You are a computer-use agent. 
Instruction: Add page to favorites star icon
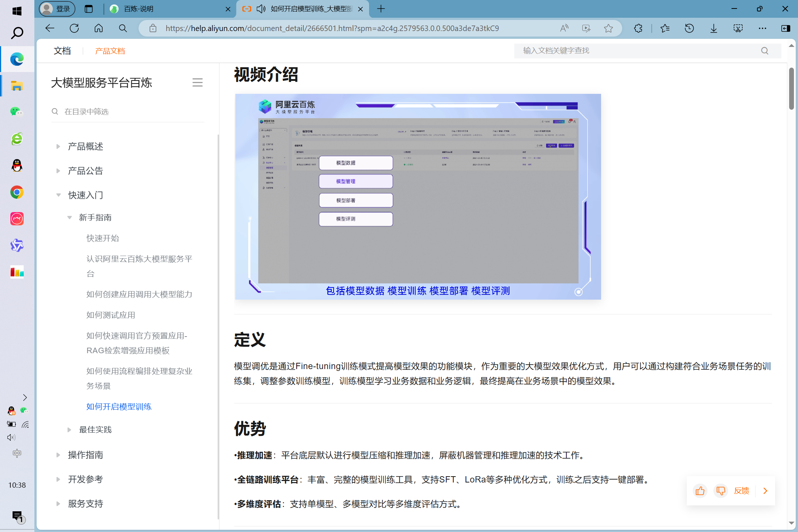point(608,28)
